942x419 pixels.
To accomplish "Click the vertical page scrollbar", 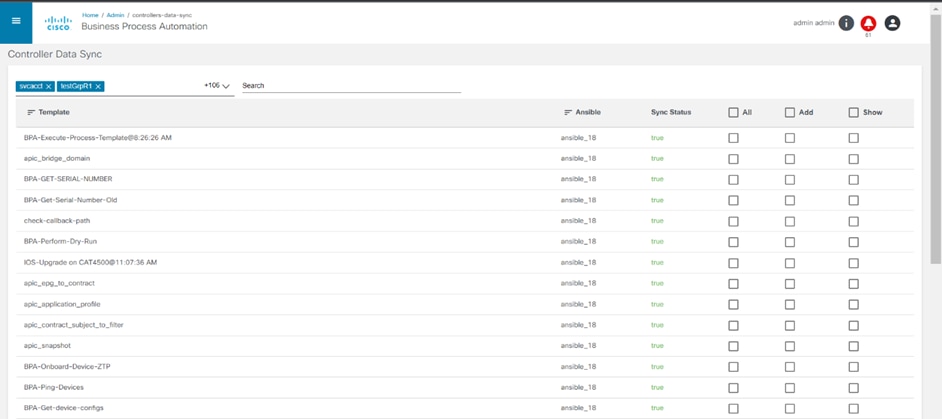I will [x=935, y=150].
